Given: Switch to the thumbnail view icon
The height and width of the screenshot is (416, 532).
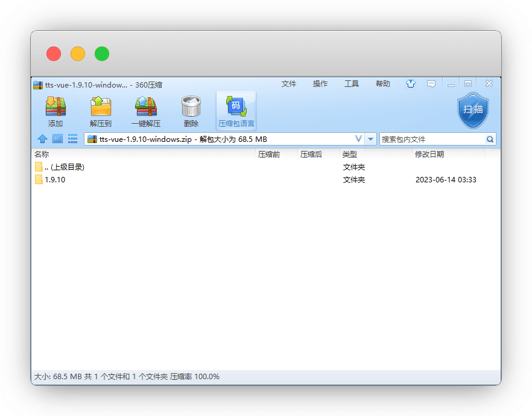Looking at the screenshot, I should [x=57, y=139].
